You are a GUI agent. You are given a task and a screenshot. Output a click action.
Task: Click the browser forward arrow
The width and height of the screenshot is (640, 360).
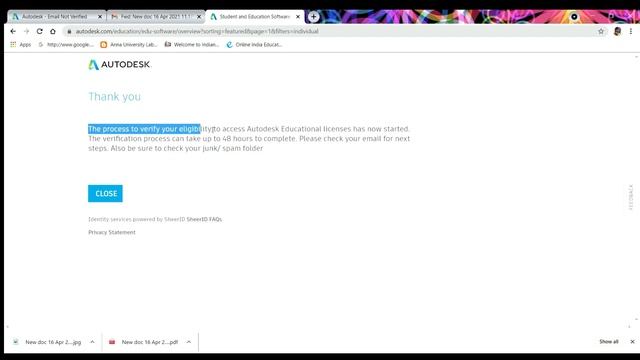pos(27,31)
